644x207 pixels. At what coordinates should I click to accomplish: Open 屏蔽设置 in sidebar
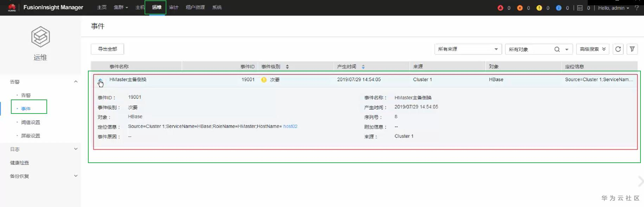click(31, 136)
